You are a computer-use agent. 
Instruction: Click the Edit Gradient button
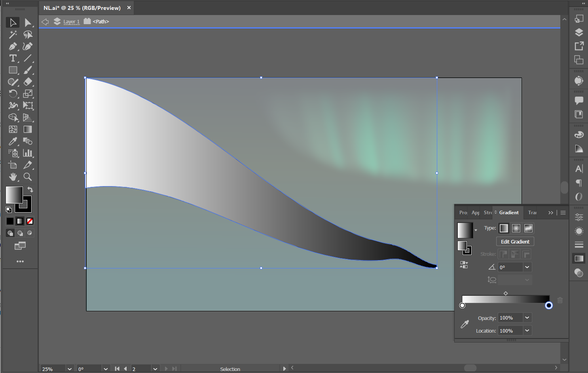(515, 242)
